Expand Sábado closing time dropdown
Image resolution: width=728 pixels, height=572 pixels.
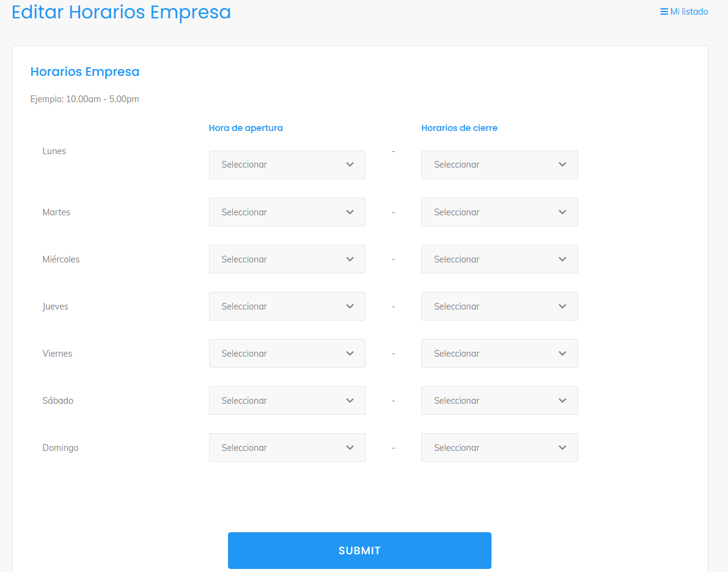click(x=499, y=401)
